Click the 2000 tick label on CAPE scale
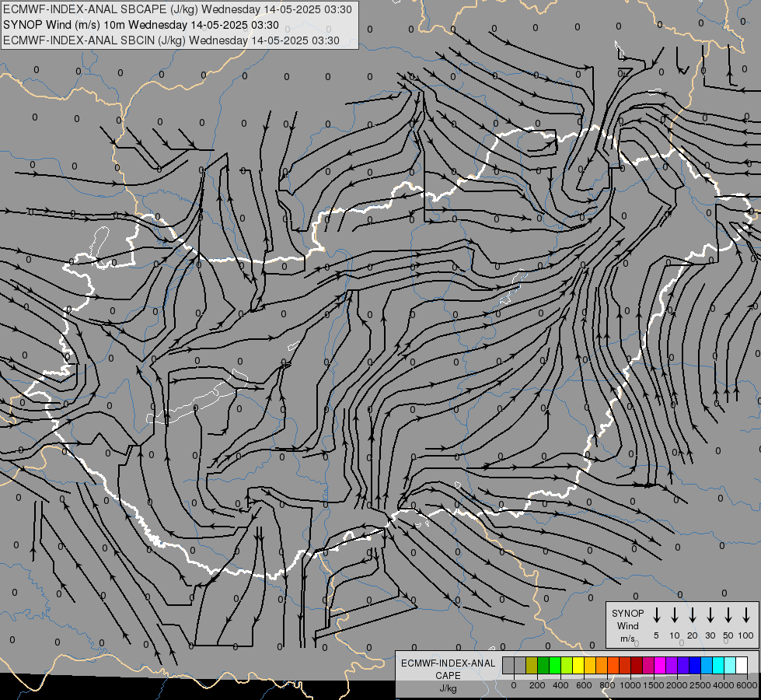The image size is (761, 700). [677, 685]
